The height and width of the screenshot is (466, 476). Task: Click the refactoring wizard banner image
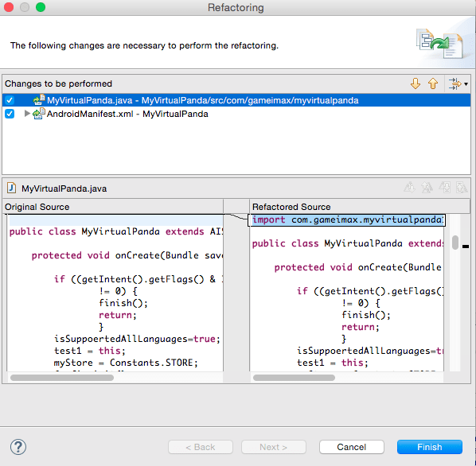(439, 43)
